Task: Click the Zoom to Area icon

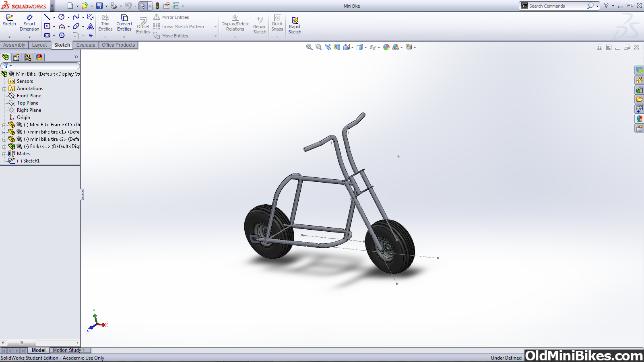Action: click(x=318, y=47)
